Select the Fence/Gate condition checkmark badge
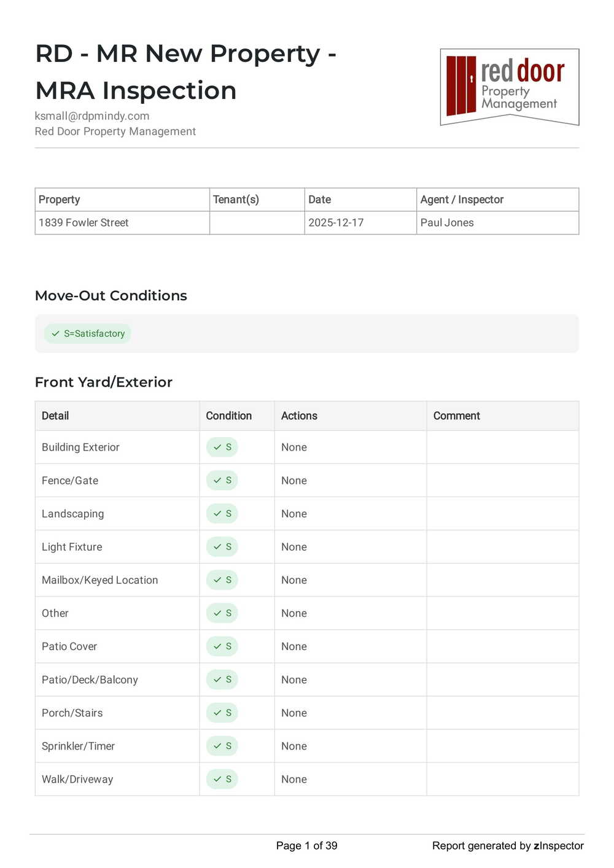This screenshot has height=868, width=614. [222, 481]
